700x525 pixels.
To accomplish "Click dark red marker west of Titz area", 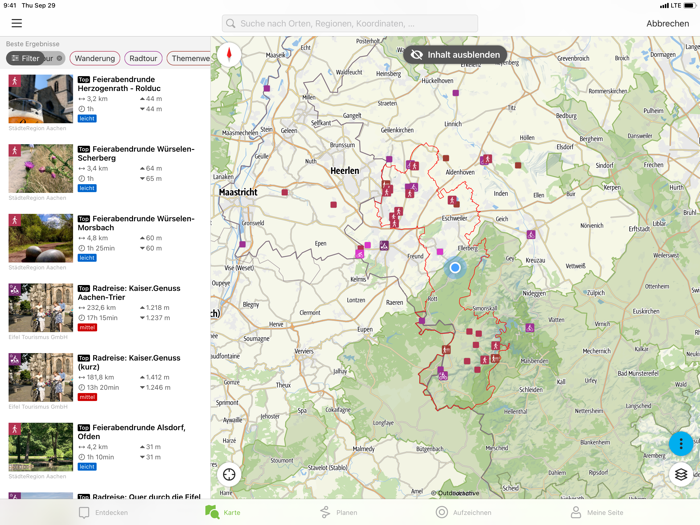I will coord(518,165).
